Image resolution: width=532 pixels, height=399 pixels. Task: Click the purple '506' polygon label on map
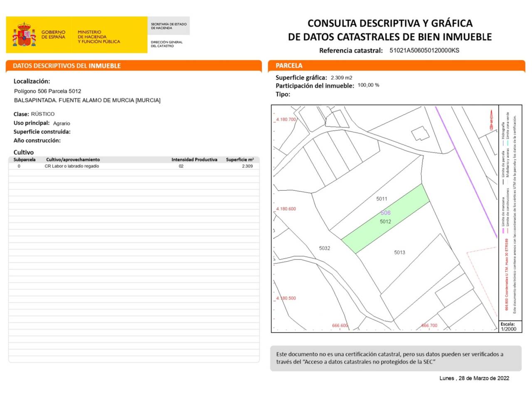pos(385,213)
